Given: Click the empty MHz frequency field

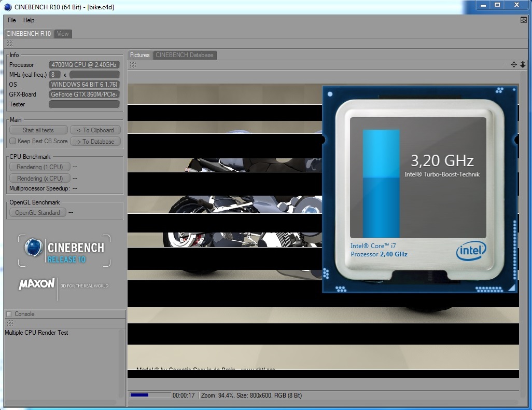Looking at the screenshot, I should [x=95, y=74].
